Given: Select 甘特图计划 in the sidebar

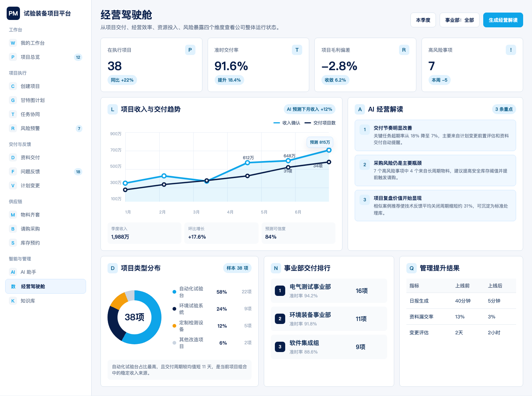Looking at the screenshot, I should pos(45,100).
